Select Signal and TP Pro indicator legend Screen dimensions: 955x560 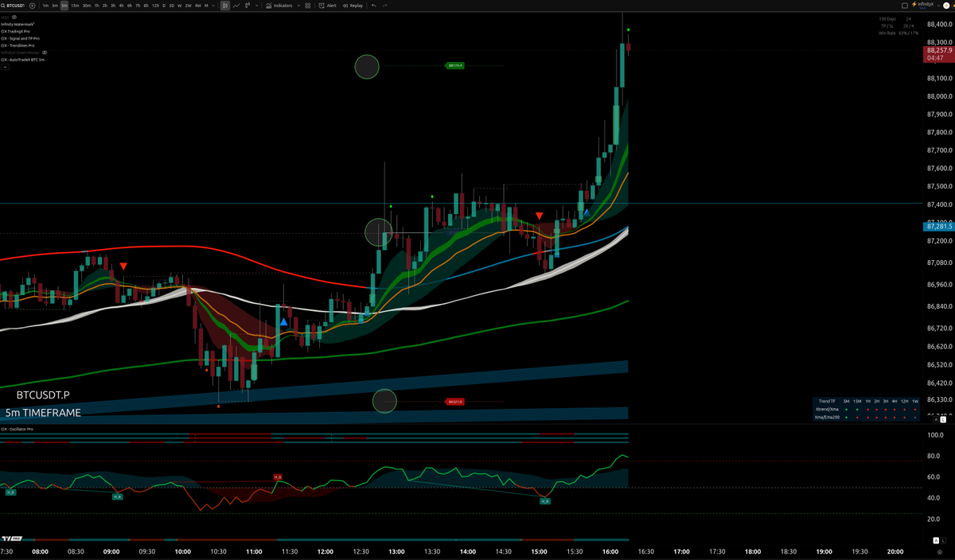(20, 38)
